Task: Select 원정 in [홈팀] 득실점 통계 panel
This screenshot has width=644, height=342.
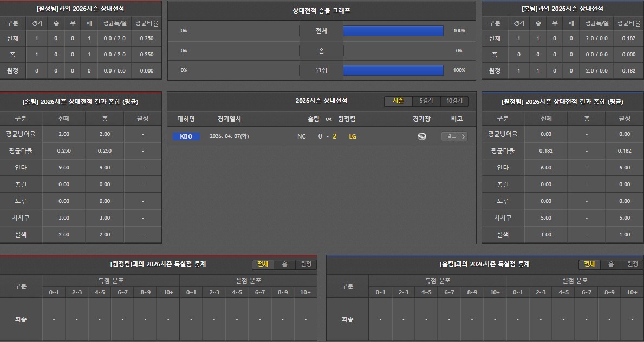Action: coord(632,264)
